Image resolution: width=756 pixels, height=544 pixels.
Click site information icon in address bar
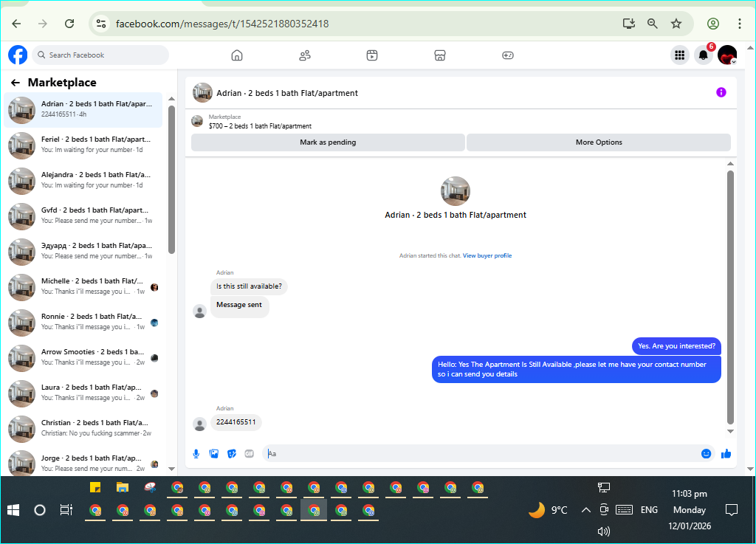pos(100,24)
